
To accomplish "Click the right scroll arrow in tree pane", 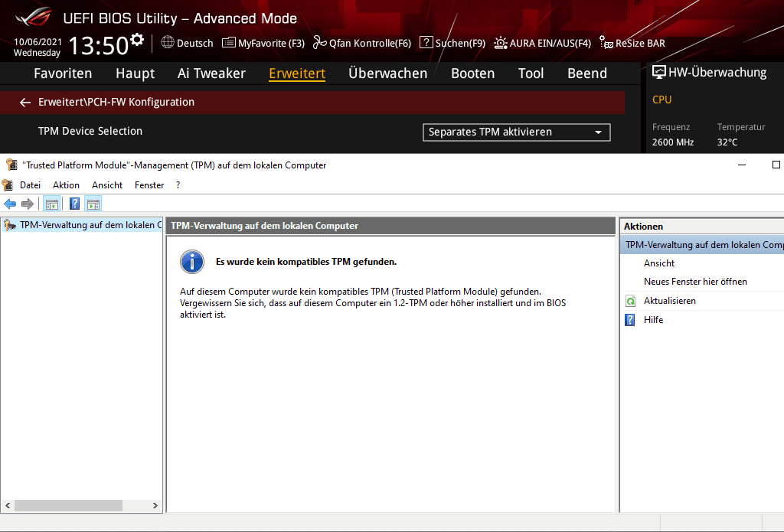I will (155, 505).
